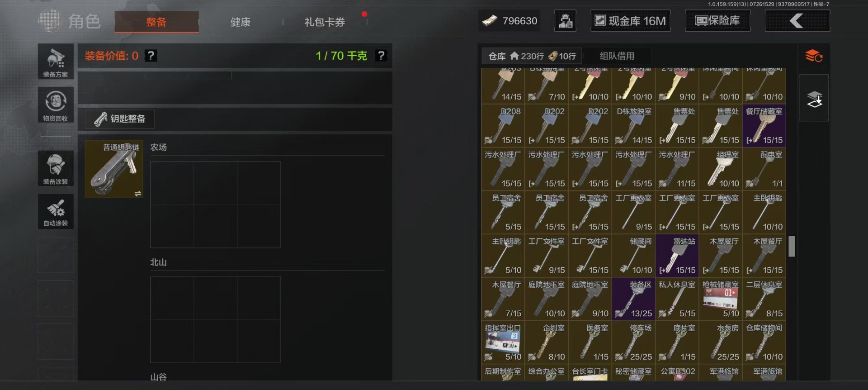Select the 组队借用 tab
868x390 pixels.
coord(617,56)
